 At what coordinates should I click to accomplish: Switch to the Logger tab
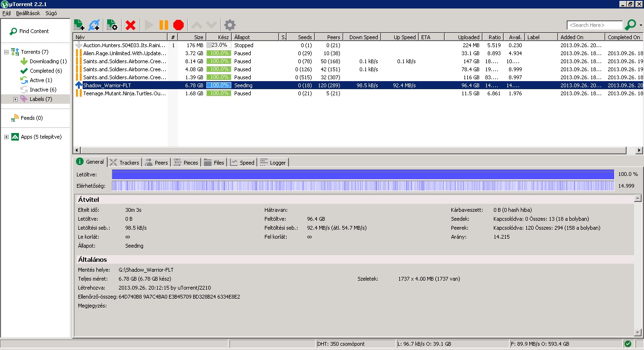pos(273,162)
